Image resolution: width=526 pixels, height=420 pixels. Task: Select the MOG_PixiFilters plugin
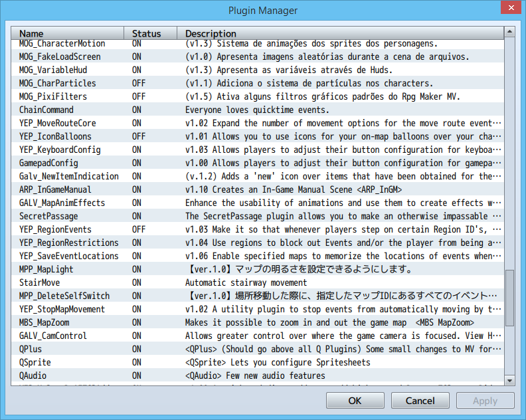[x=257, y=96]
